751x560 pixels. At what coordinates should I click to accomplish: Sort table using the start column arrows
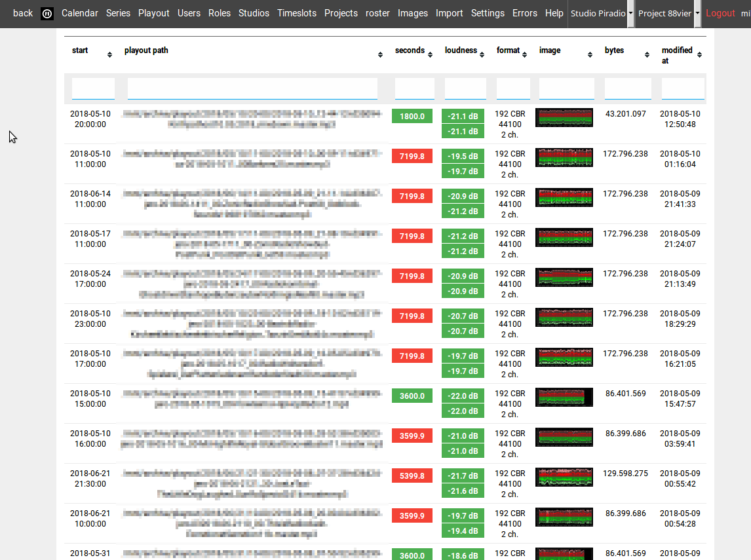tap(109, 55)
